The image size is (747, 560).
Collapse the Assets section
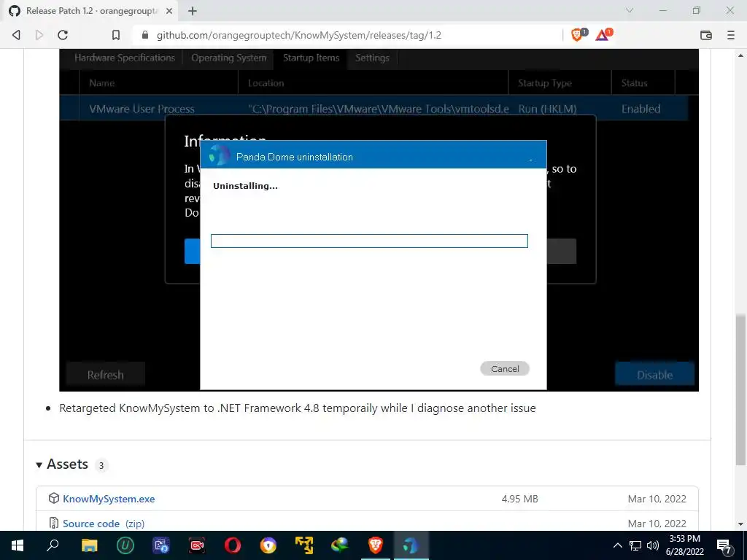39,464
